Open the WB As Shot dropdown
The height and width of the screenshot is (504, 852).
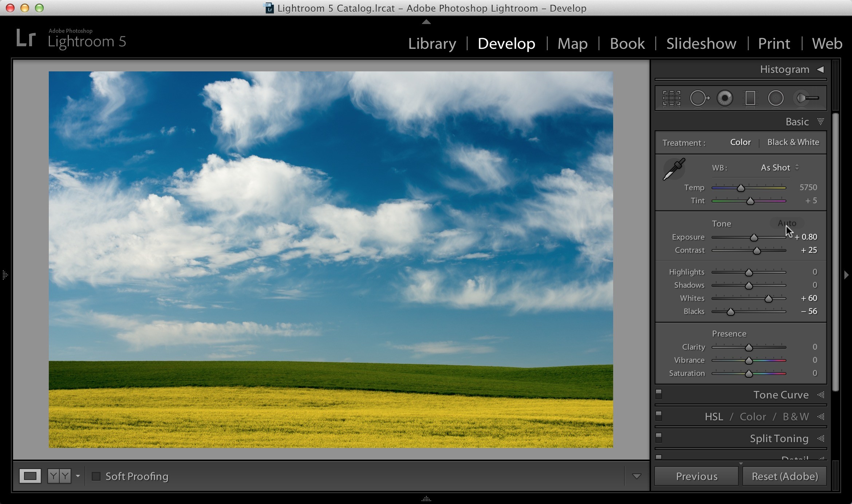780,168
